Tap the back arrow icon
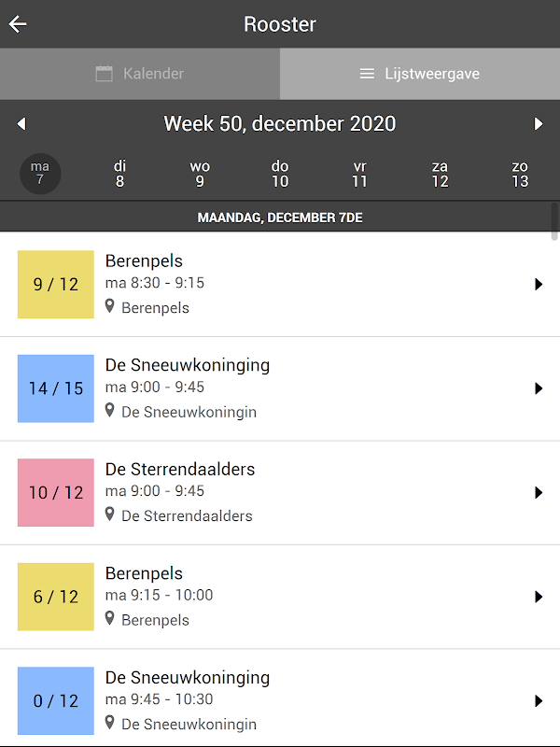Viewport: 560px width, 747px height. point(18,24)
